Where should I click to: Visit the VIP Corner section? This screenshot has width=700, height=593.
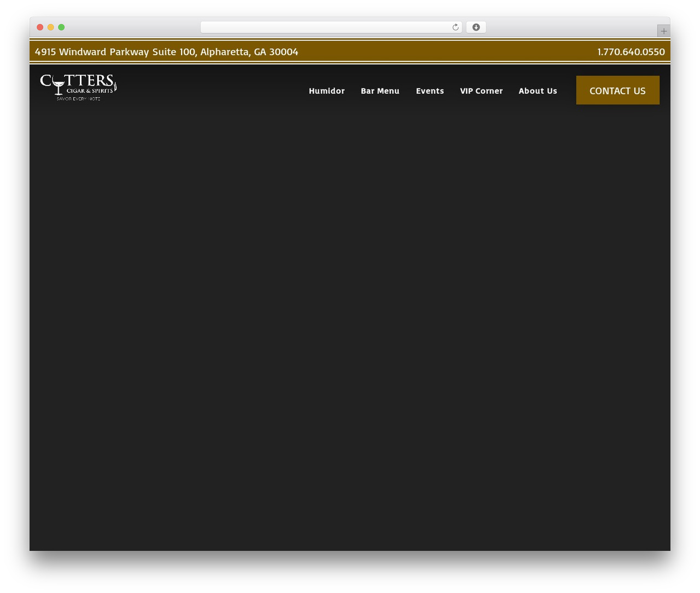481,91
